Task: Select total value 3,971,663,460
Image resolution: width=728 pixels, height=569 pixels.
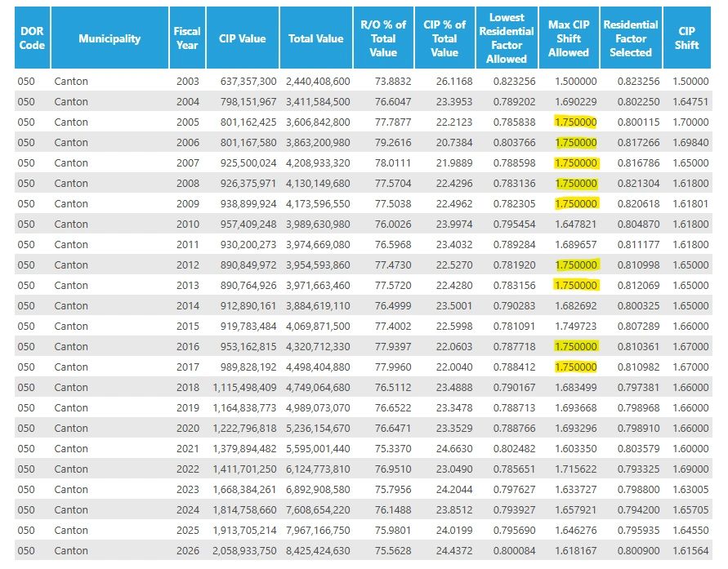Action: pyautogui.click(x=318, y=285)
